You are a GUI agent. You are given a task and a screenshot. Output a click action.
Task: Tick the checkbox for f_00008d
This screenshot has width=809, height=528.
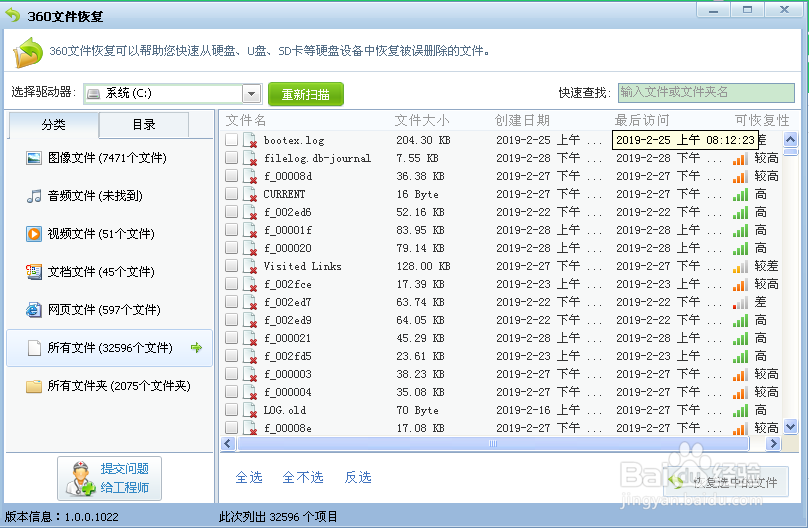point(231,175)
